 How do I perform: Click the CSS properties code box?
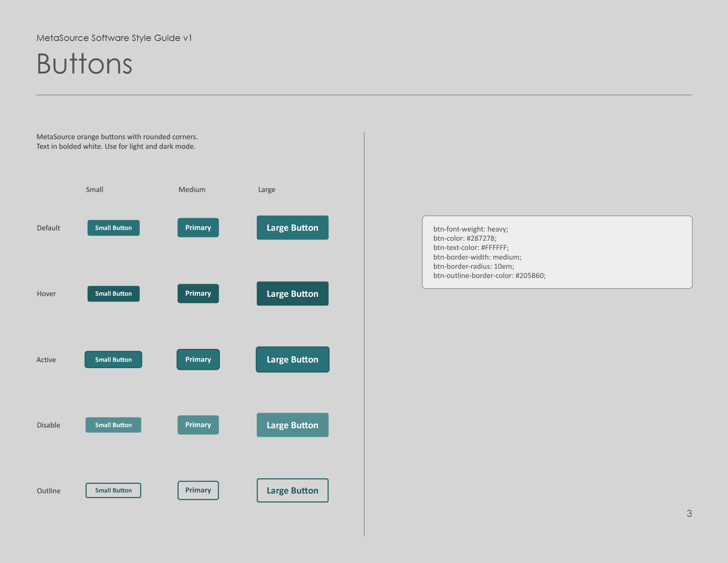coord(557,252)
